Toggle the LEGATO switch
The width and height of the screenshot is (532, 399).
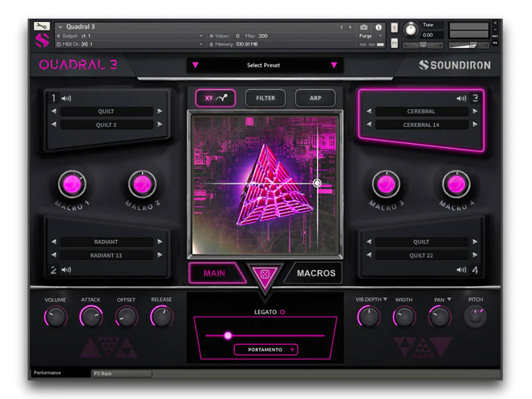click(282, 312)
